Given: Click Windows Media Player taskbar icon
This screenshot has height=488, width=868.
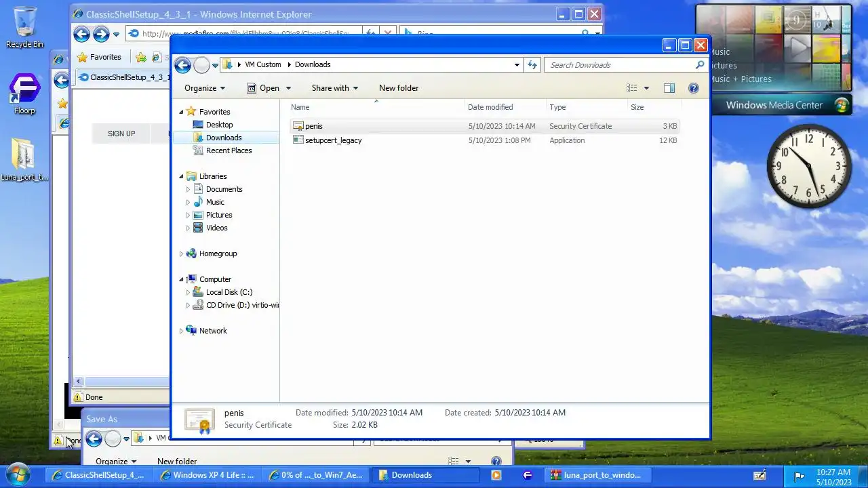Looking at the screenshot, I should [x=496, y=475].
